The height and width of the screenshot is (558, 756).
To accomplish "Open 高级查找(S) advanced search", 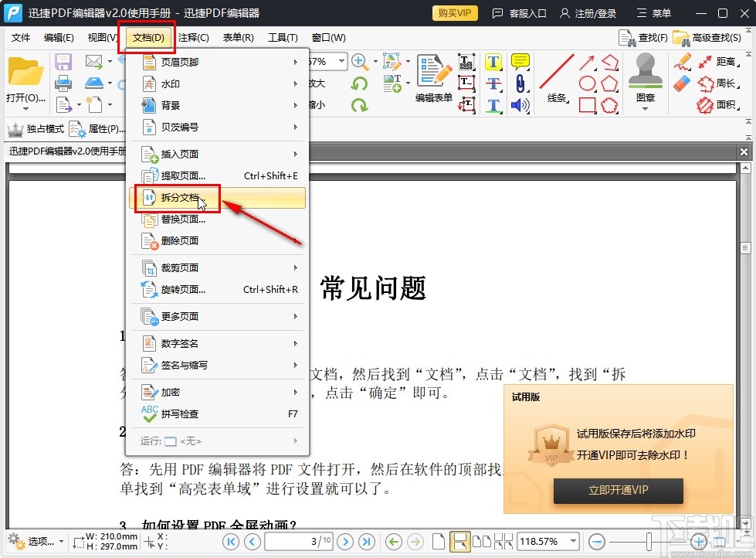I will click(707, 38).
